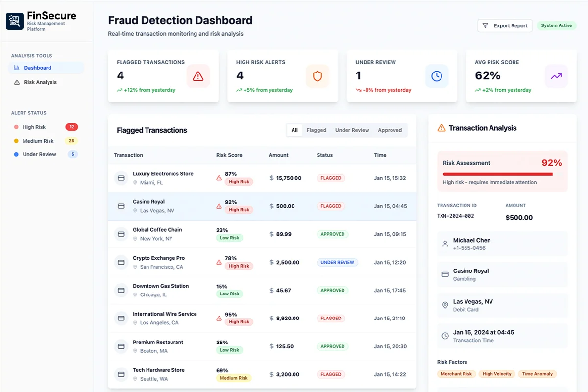Click the card icon beside Crypto Exchange Pro
This screenshot has width=588, height=392.
click(121, 263)
